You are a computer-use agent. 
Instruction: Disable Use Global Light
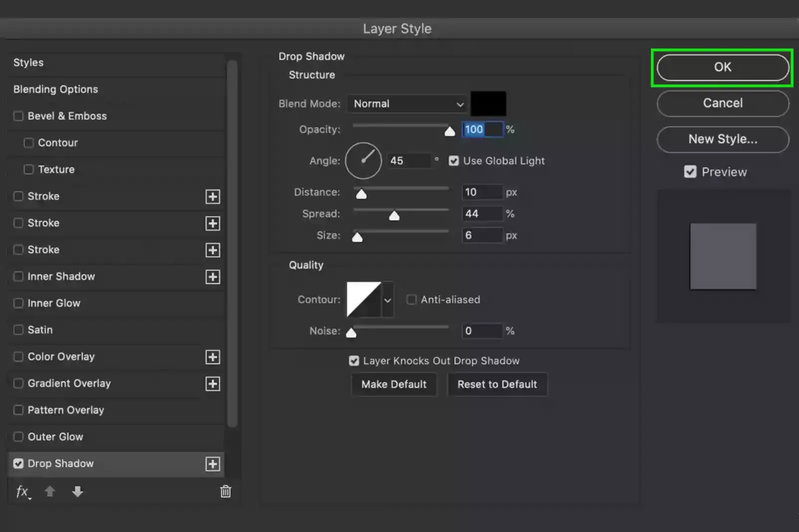pyautogui.click(x=453, y=161)
